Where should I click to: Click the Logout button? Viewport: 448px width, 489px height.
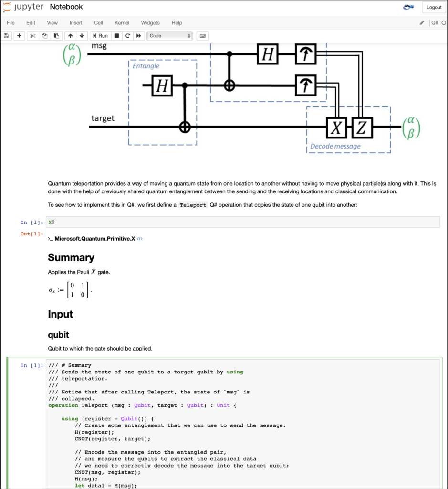click(x=434, y=7)
